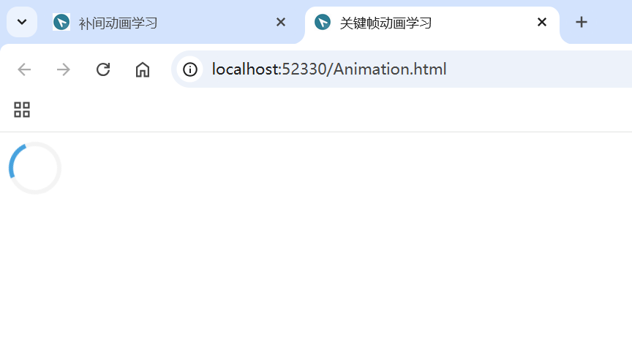Click favicon of 关键帧动画学习 tab
This screenshot has height=364, width=632.
(323, 22)
